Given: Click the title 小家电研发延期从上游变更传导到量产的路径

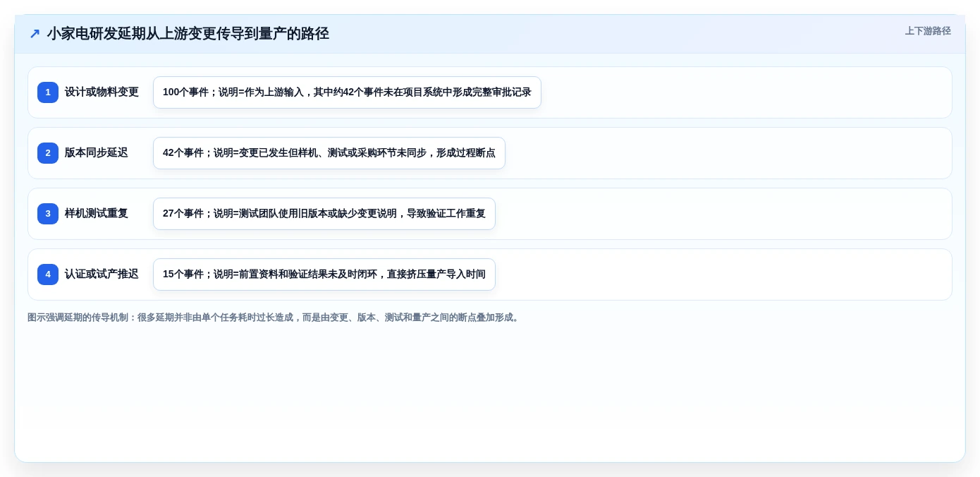Looking at the screenshot, I should 188,34.
